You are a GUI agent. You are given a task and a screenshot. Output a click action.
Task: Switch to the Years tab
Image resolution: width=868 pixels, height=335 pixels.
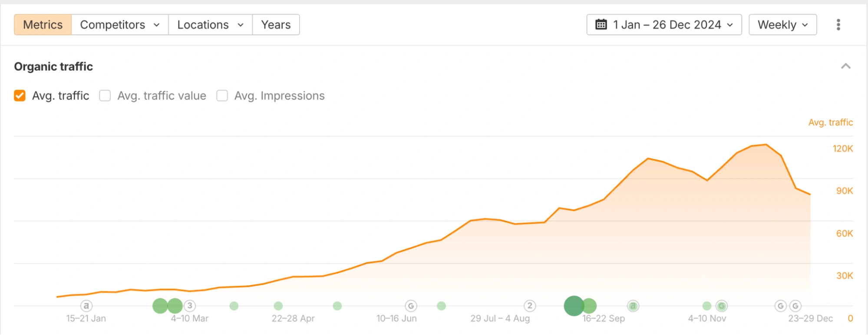point(276,25)
